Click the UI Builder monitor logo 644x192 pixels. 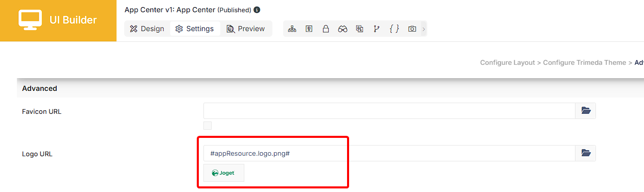[30, 20]
